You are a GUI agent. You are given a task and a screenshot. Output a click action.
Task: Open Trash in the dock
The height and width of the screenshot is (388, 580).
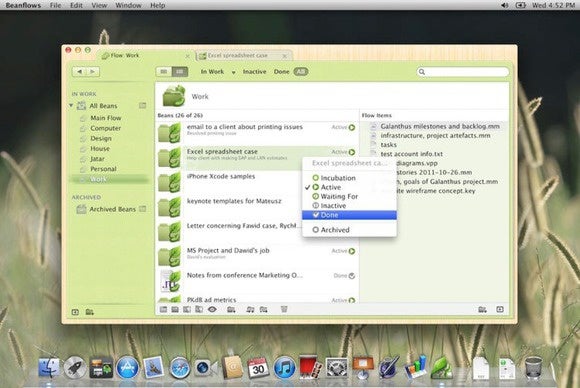(533, 367)
